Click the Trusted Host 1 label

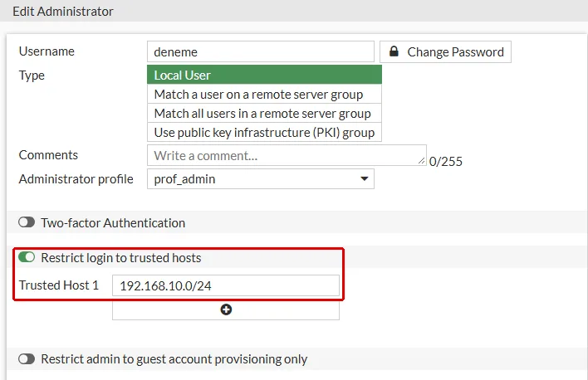(59, 285)
